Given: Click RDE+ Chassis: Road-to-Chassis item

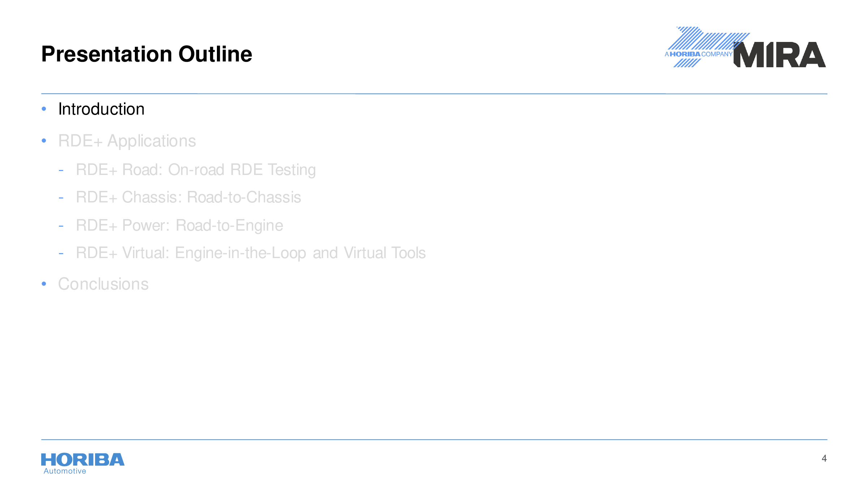Looking at the screenshot, I should tap(188, 197).
